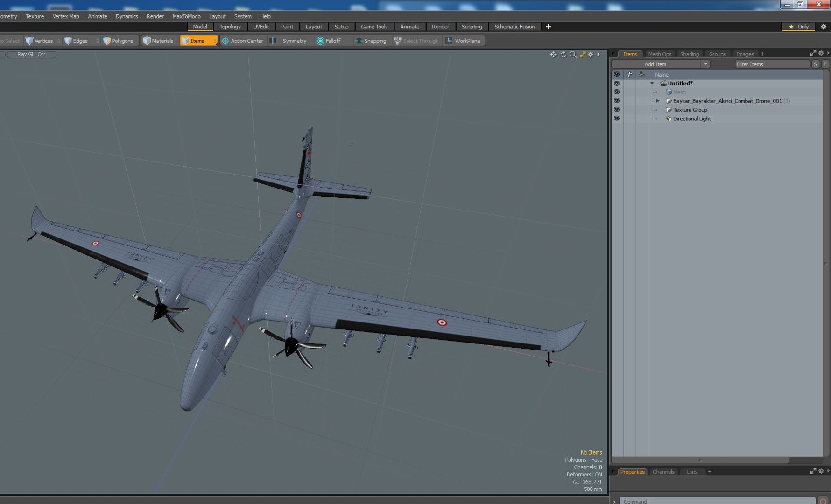This screenshot has height=504, width=831.
Task: Open the Shading panel tab
Action: 689,54
